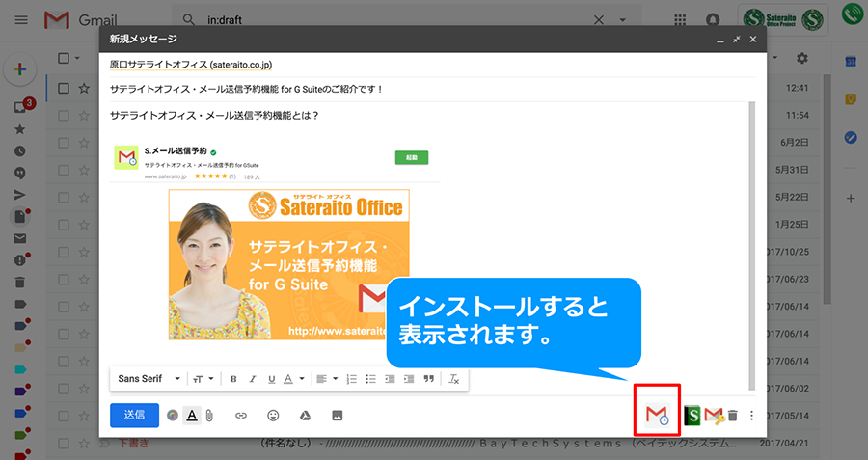Toggle bold formatting
This screenshot has height=460, width=868.
pyautogui.click(x=233, y=379)
